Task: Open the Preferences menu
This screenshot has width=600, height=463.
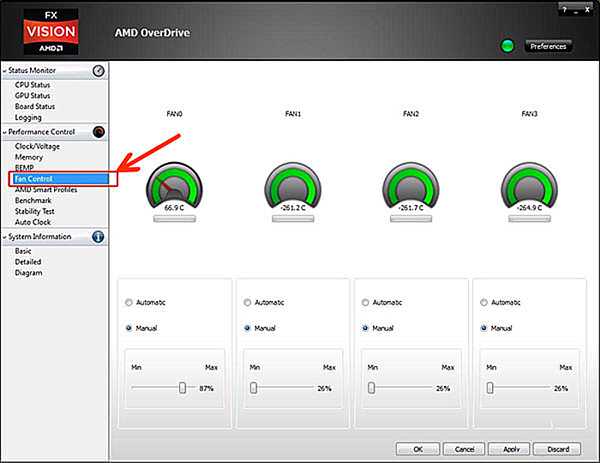Action: pyautogui.click(x=548, y=46)
